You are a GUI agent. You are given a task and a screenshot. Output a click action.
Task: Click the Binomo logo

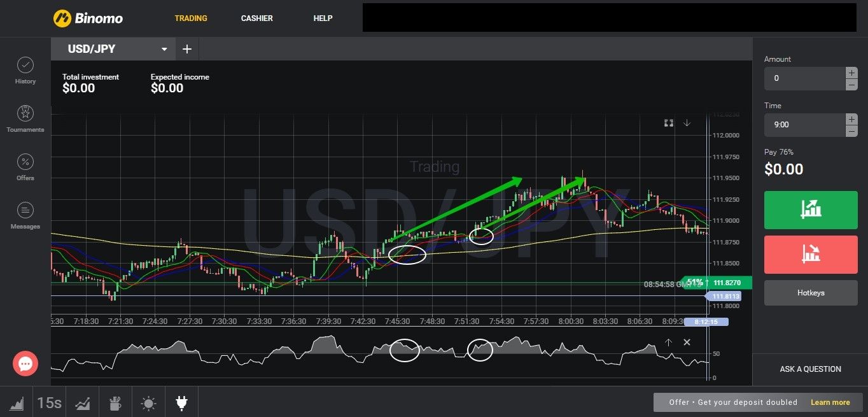tap(88, 18)
